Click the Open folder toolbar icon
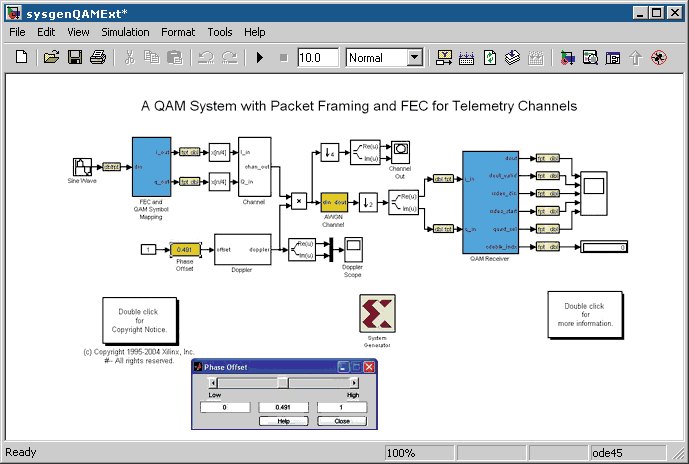Image resolution: width=689 pixels, height=464 pixels. coord(52,58)
